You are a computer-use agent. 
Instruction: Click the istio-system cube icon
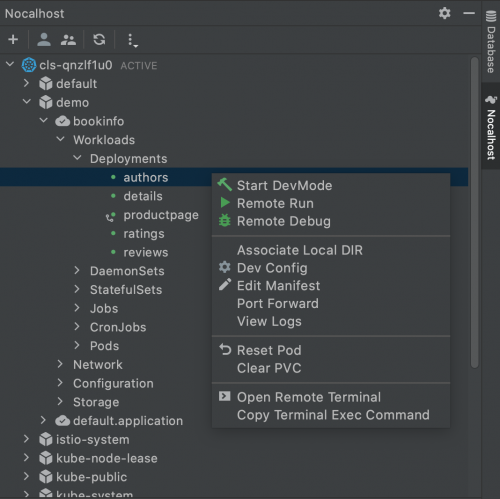(46, 439)
